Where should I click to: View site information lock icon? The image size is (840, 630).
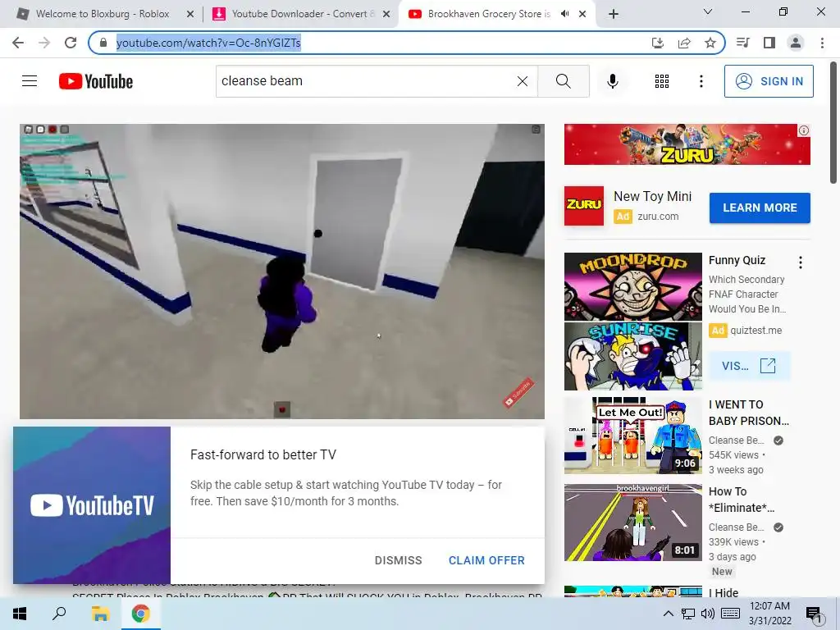tap(103, 43)
